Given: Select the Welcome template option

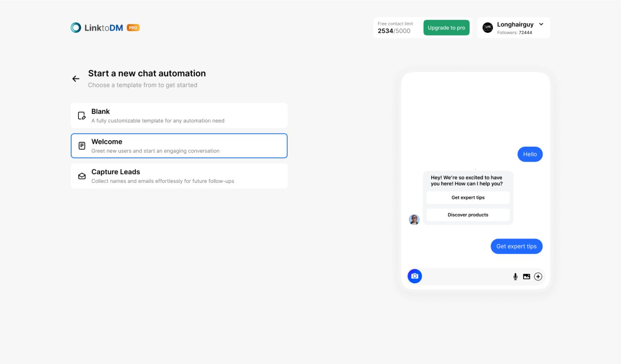Looking at the screenshot, I should pyautogui.click(x=179, y=146).
